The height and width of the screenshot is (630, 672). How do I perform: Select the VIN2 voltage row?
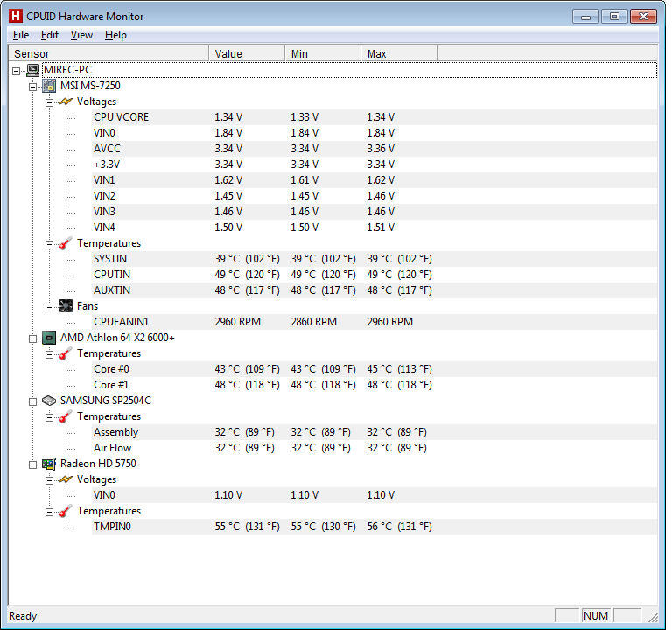pos(374,196)
